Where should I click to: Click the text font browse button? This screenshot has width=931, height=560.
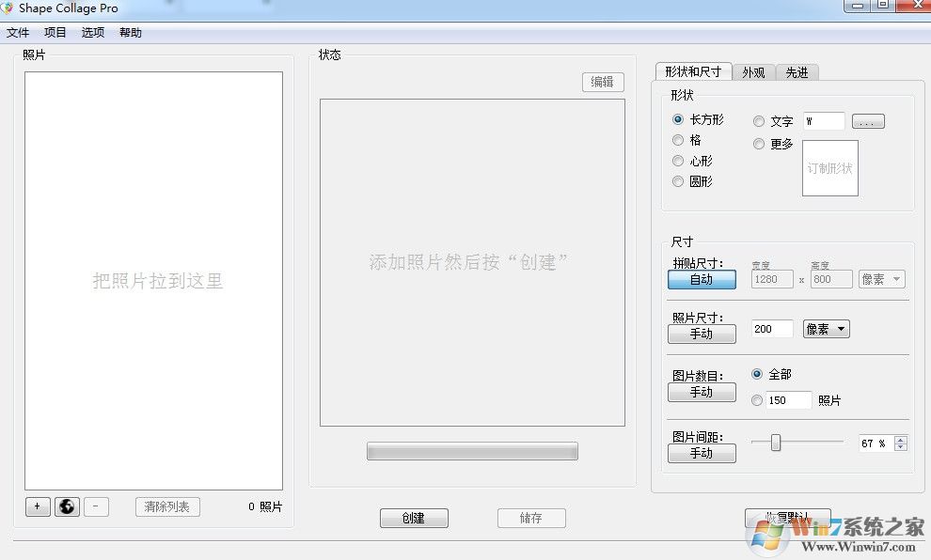pos(868,121)
